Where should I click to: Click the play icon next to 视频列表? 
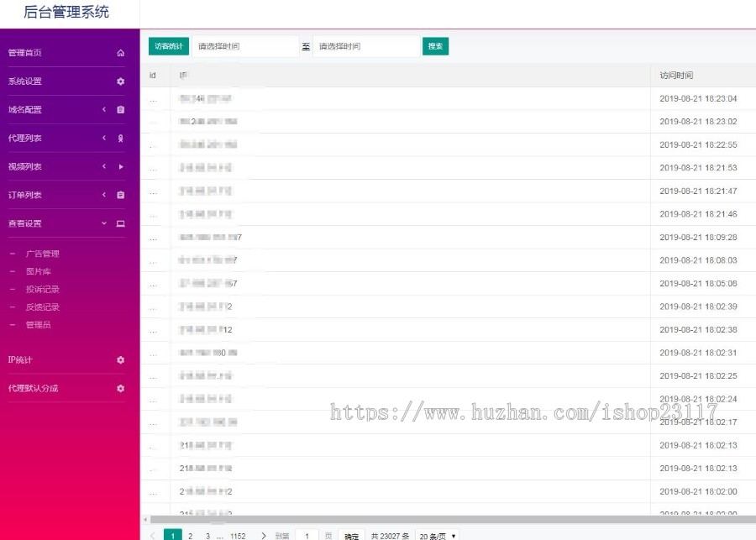coord(120,166)
